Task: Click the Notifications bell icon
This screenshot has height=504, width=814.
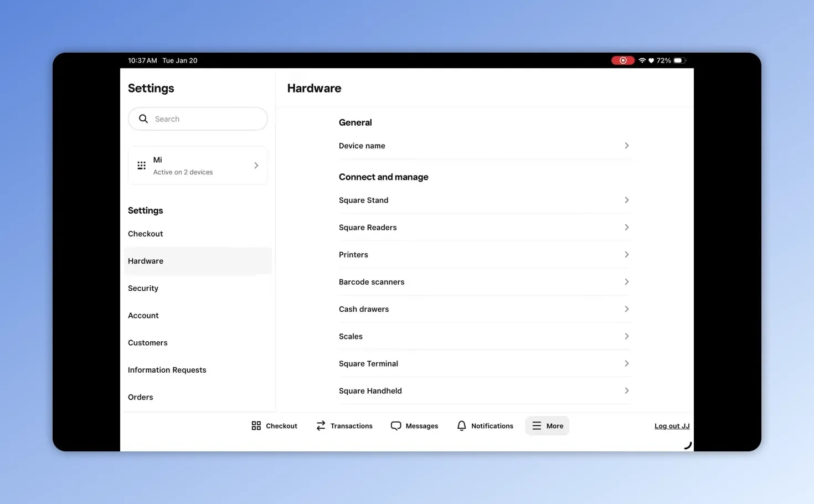Action: (461, 425)
